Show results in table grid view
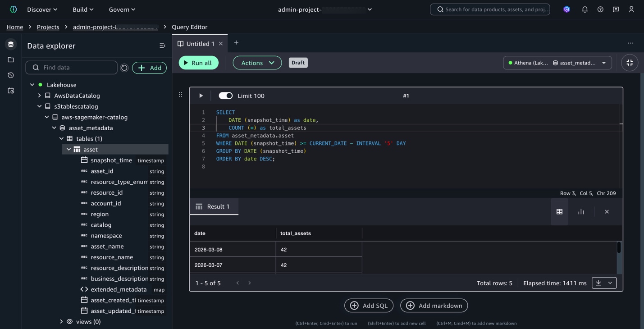The width and height of the screenshot is (644, 329). (559, 212)
